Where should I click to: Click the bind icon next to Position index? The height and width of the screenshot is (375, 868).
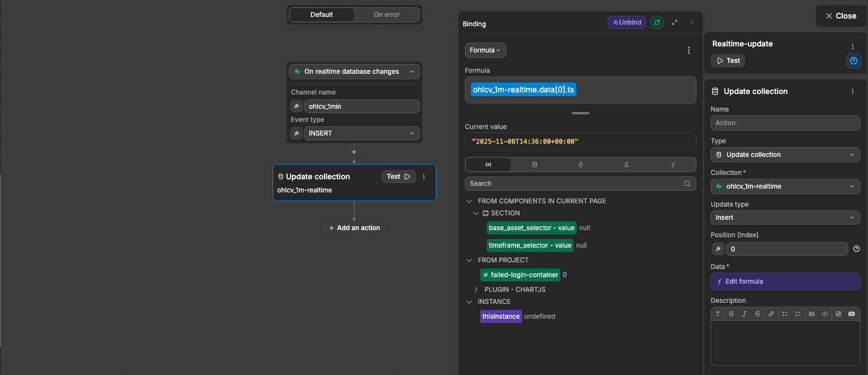[x=718, y=249]
